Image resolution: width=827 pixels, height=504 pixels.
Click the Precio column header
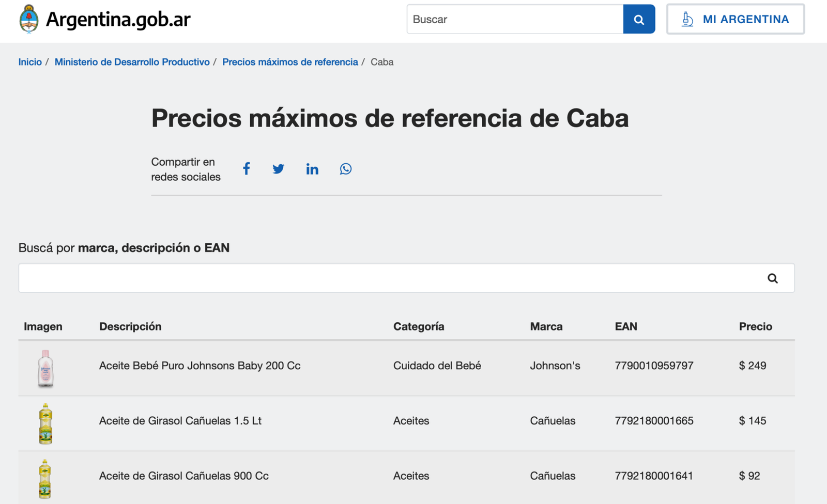[756, 326]
